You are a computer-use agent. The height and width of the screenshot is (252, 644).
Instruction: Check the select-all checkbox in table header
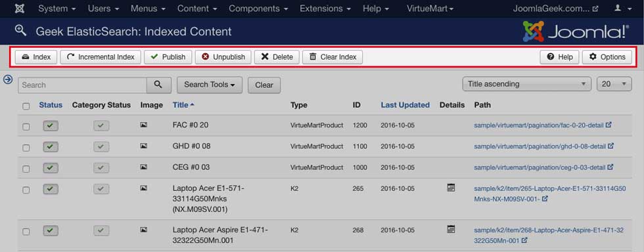click(26, 106)
